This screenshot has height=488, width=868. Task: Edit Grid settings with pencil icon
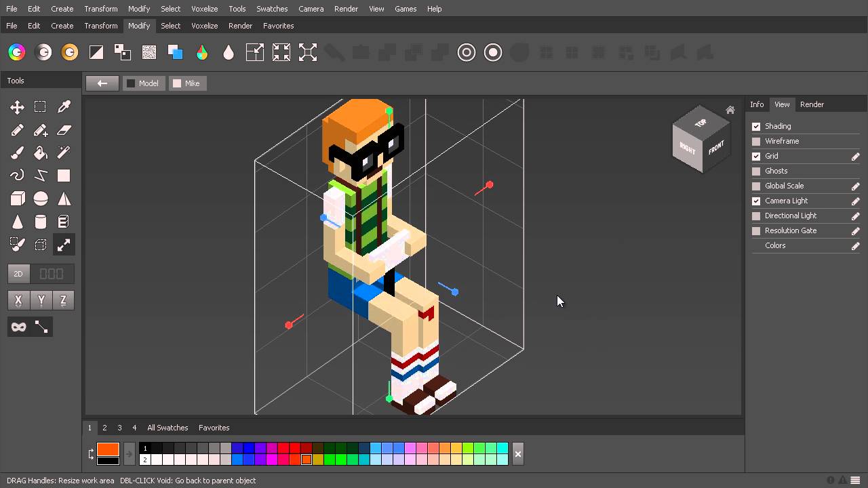[856, 157]
